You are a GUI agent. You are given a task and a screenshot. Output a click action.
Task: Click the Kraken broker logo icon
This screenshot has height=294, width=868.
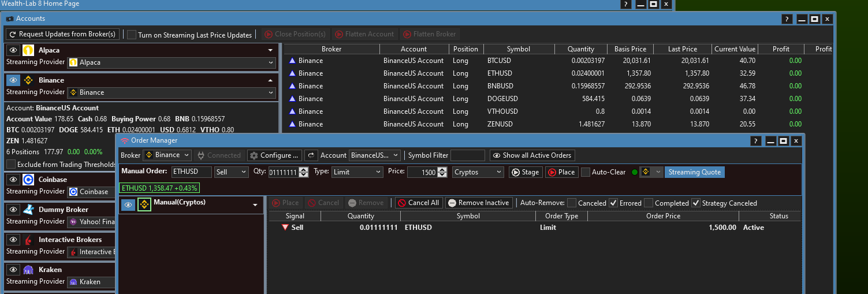(28, 270)
